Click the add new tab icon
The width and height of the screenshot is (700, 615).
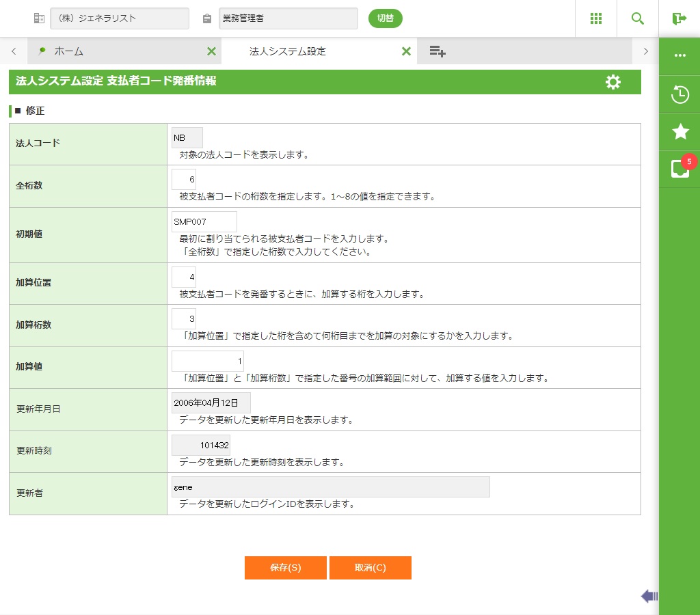437,51
